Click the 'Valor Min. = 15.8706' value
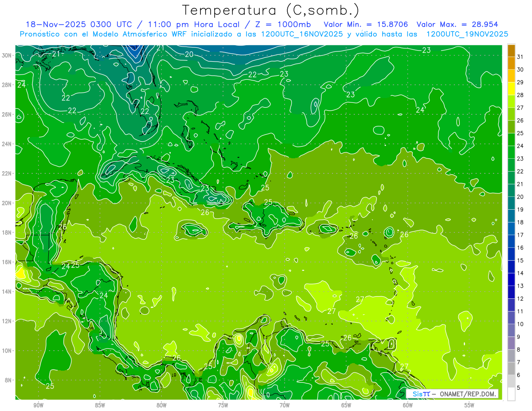Viewport: 532px width, 411px height. point(366,24)
